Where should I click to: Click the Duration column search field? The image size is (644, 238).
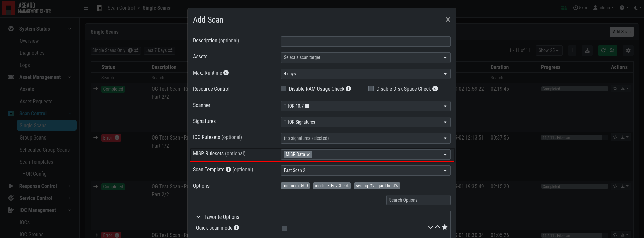[x=513, y=78]
